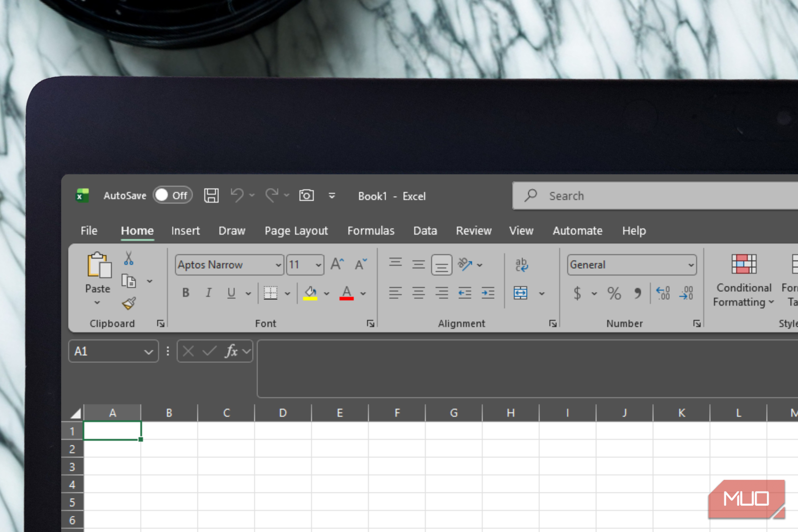Increase font size with the larger A icon
The width and height of the screenshot is (798, 532).
point(337,264)
